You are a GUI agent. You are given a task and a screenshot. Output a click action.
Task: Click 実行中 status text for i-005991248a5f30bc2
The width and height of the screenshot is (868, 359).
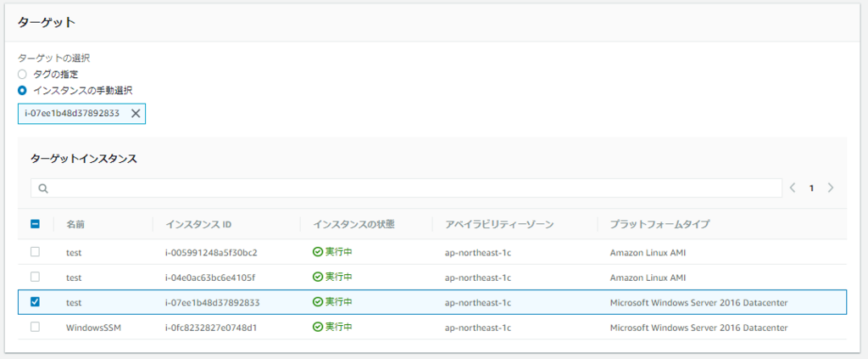pyautogui.click(x=339, y=252)
